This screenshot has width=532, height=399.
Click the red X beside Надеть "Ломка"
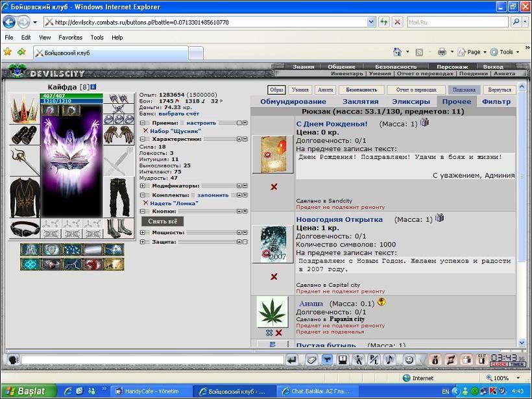click(145, 203)
